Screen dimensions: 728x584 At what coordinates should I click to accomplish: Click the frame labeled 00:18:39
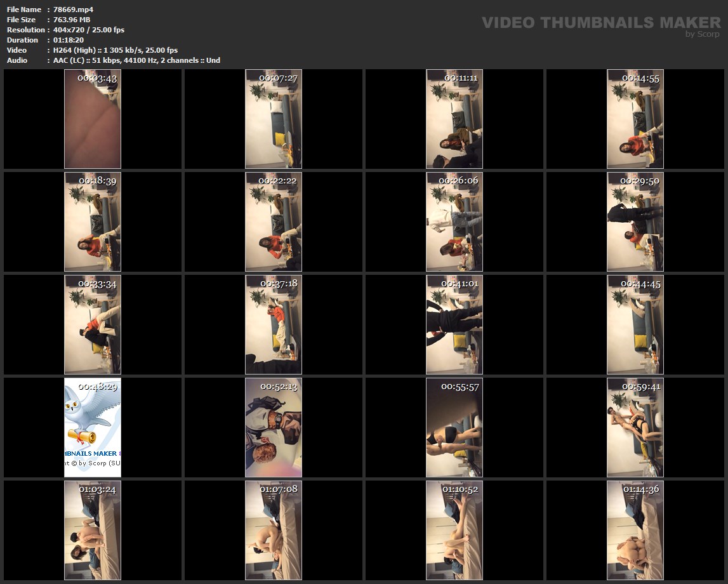point(93,222)
